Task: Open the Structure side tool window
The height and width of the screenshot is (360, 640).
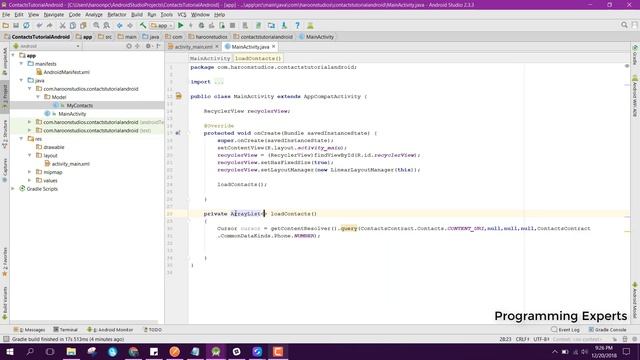Action: [5, 134]
